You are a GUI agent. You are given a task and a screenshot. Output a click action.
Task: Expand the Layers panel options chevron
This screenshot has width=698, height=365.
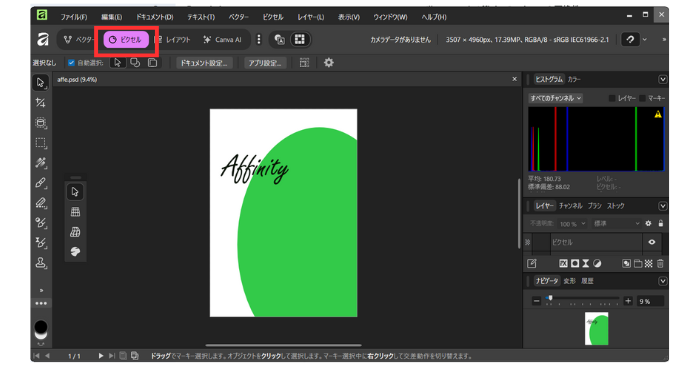coord(662,206)
